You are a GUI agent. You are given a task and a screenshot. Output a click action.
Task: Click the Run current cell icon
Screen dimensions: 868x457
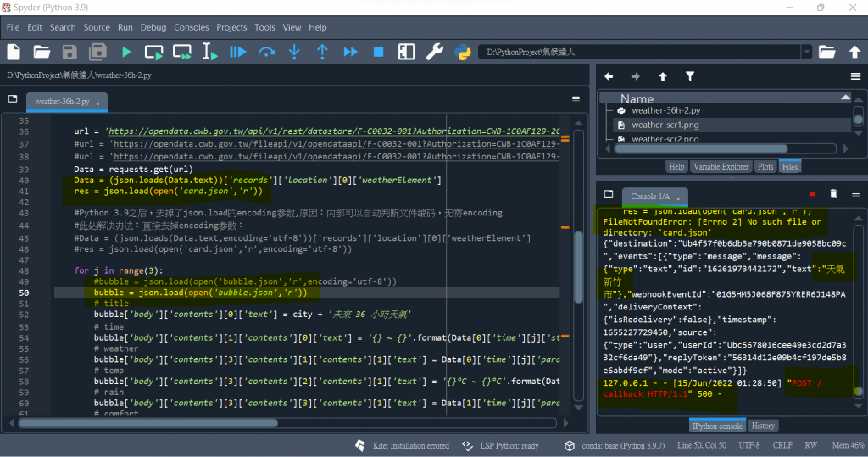coord(154,53)
